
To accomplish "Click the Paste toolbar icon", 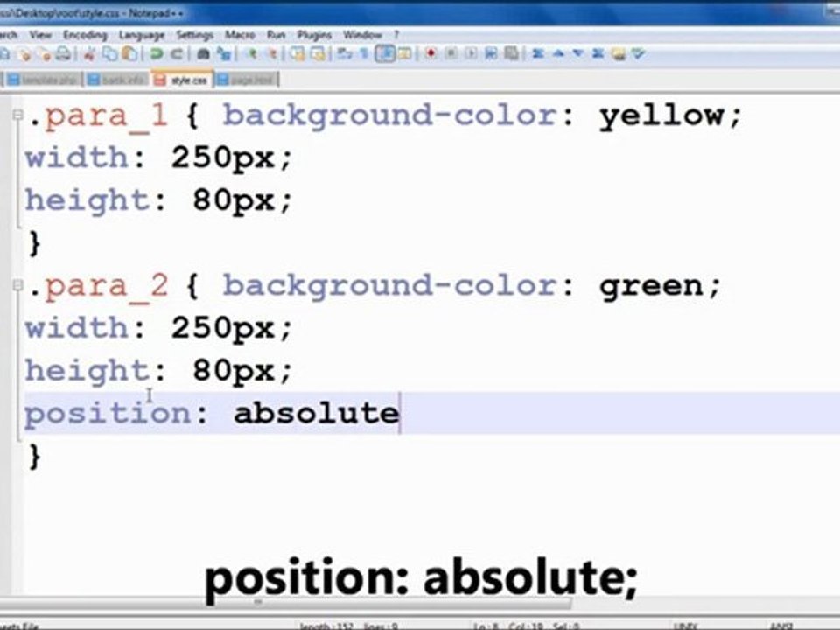I will 129,53.
